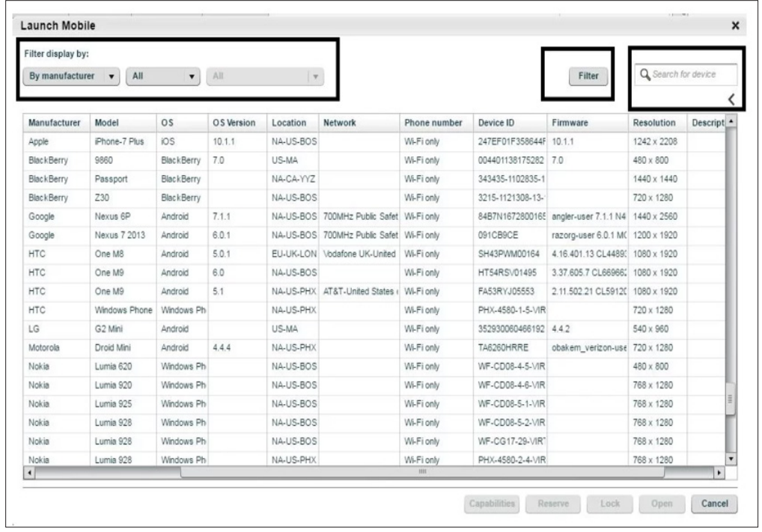Click the NA-CA-YYZ location cell
762x532 pixels.
coord(293,180)
